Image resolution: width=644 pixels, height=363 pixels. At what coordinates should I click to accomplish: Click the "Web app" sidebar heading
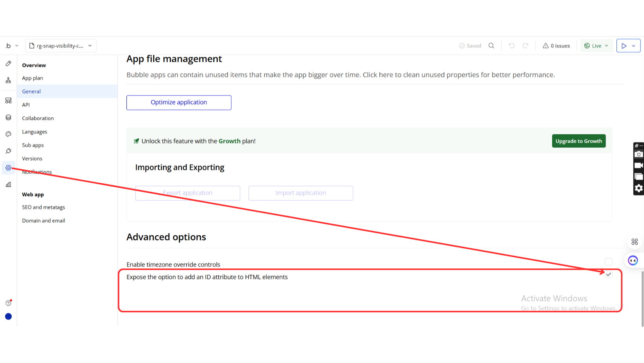(33, 194)
